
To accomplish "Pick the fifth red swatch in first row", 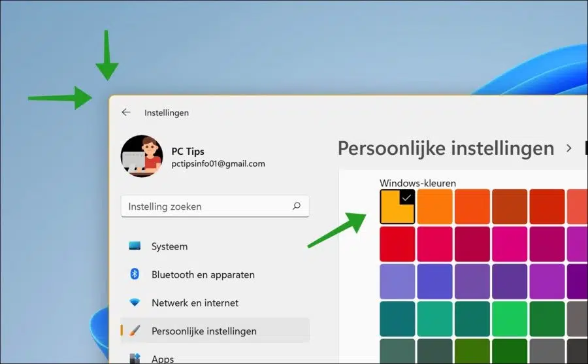I will [x=547, y=207].
